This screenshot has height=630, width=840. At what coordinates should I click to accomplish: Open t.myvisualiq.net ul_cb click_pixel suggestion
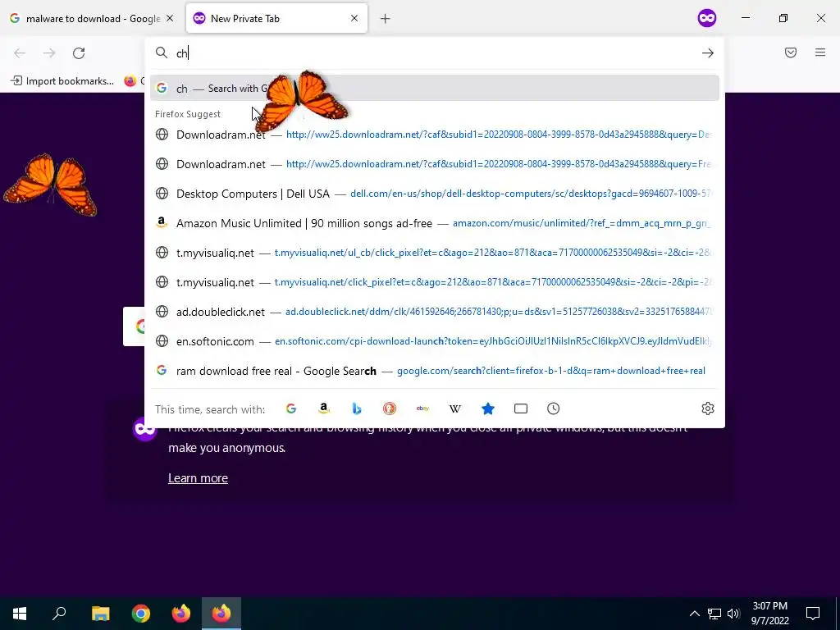(x=435, y=253)
